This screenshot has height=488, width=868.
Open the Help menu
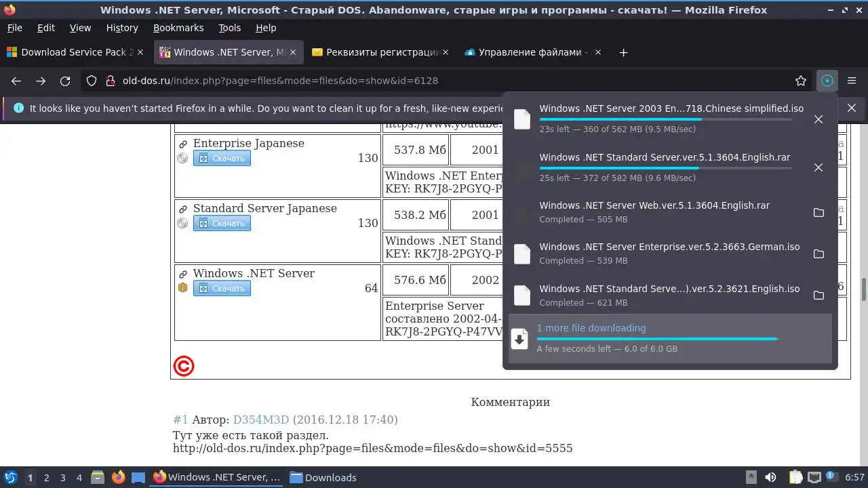point(266,28)
